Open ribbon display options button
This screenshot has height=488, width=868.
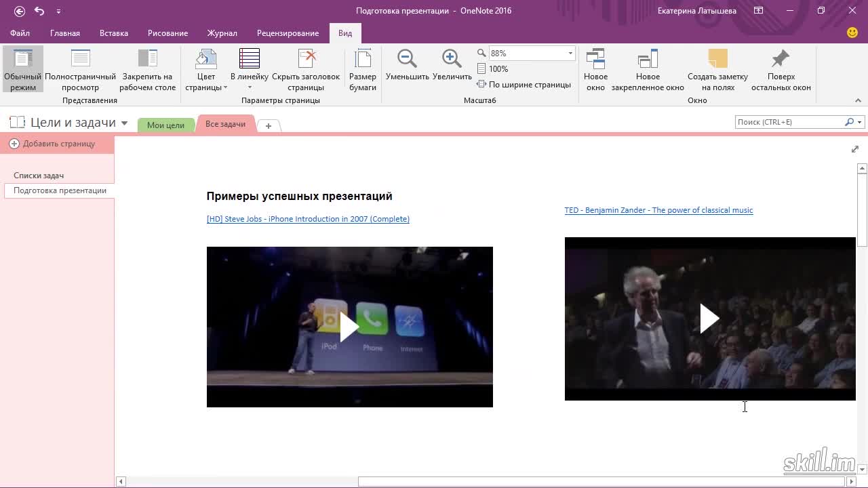click(x=759, y=11)
